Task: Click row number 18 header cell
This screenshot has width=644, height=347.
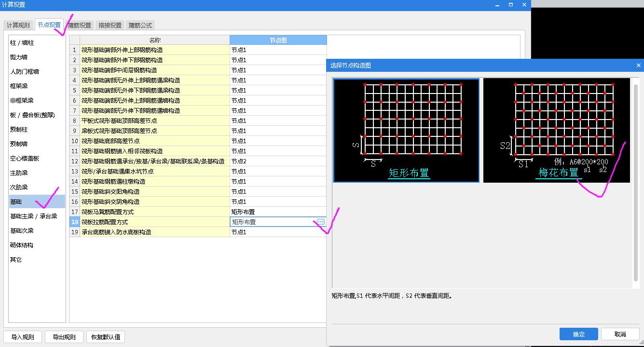Action: [x=75, y=222]
